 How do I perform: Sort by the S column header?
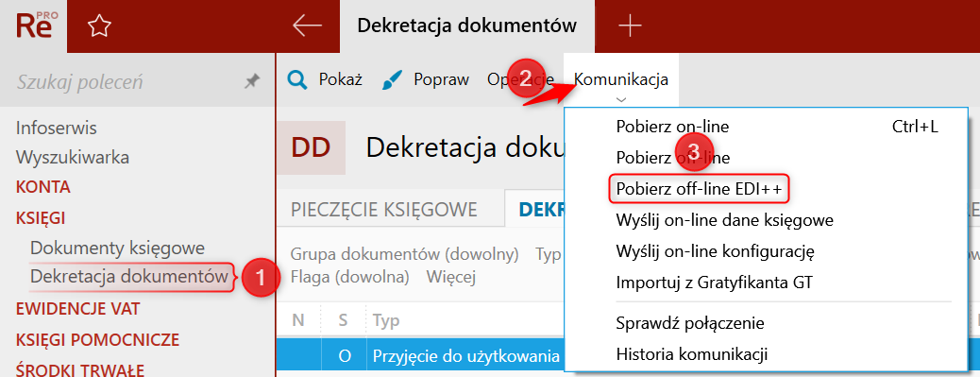pos(343,320)
